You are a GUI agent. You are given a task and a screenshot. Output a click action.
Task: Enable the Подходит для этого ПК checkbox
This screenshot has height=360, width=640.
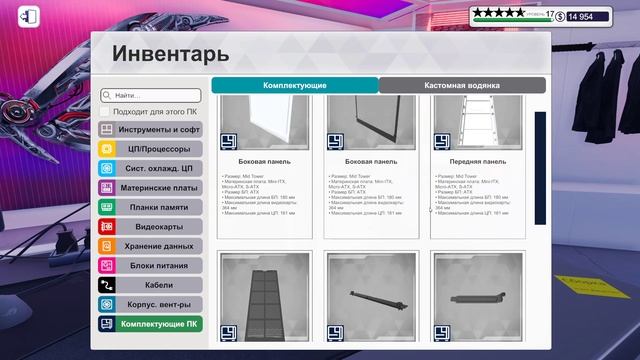click(104, 111)
